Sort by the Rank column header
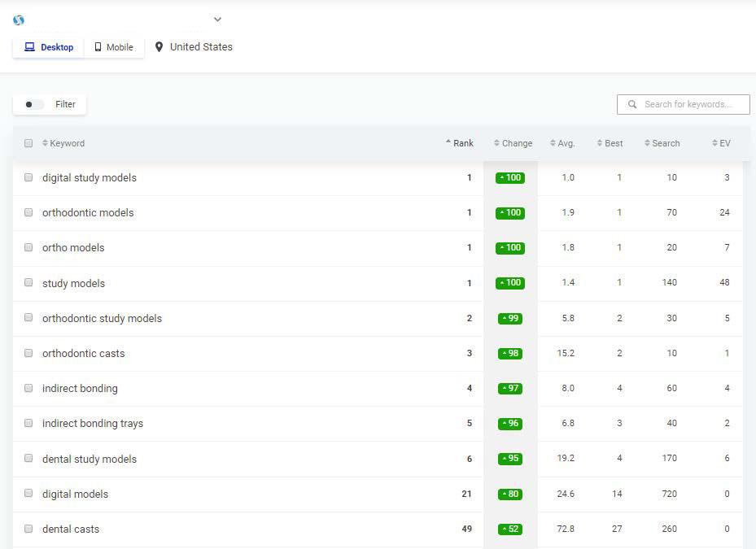This screenshot has width=756, height=549. click(462, 143)
